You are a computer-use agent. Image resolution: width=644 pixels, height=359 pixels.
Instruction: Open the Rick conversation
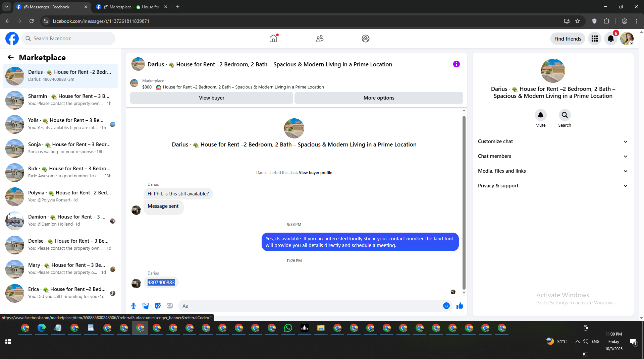tap(60, 173)
